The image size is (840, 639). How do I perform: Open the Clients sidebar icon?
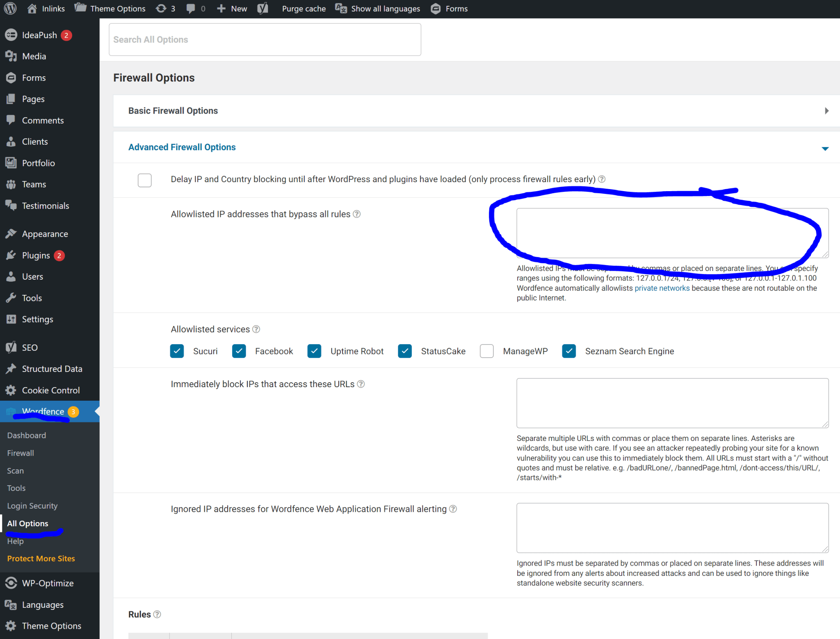pyautogui.click(x=11, y=141)
